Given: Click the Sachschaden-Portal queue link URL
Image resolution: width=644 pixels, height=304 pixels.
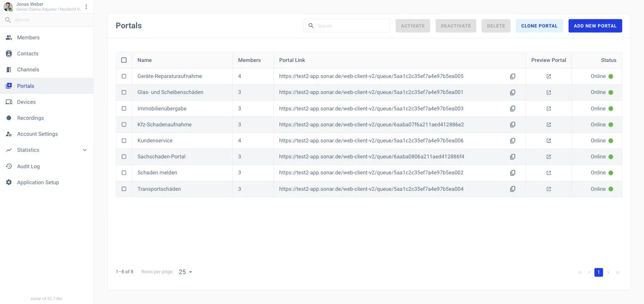Looking at the screenshot, I should (371, 157).
